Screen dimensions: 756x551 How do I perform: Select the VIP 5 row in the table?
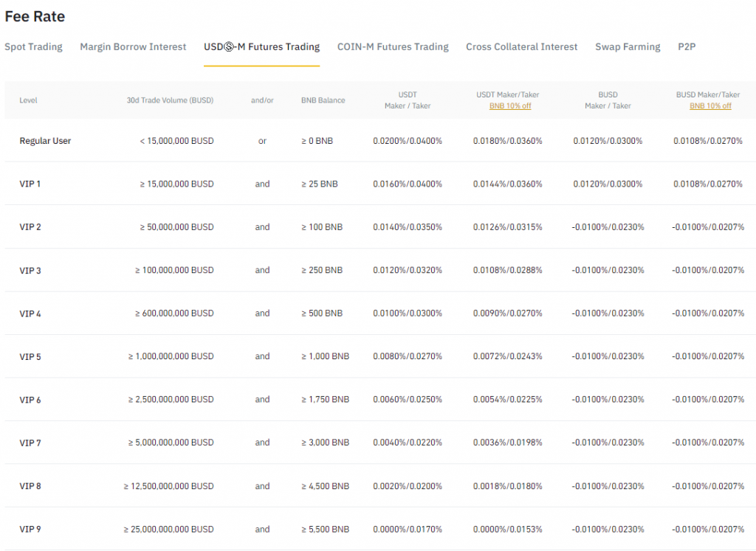30,356
